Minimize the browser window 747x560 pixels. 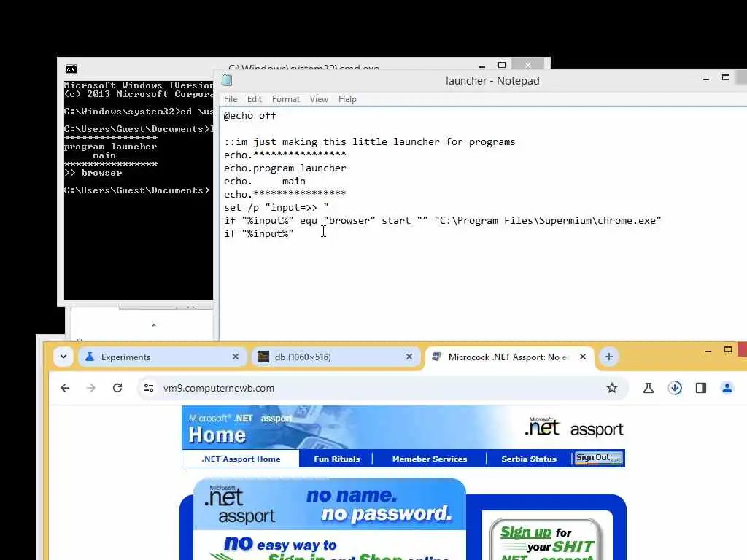pos(708,351)
